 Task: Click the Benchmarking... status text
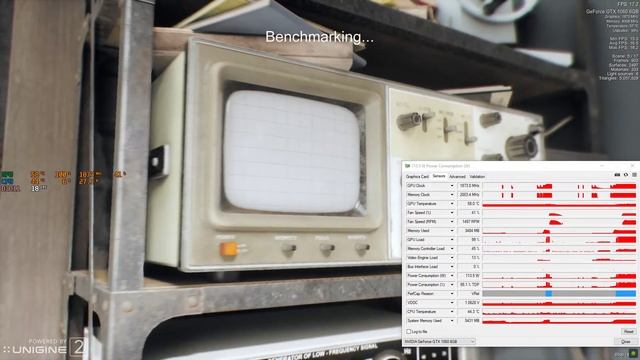[319, 37]
